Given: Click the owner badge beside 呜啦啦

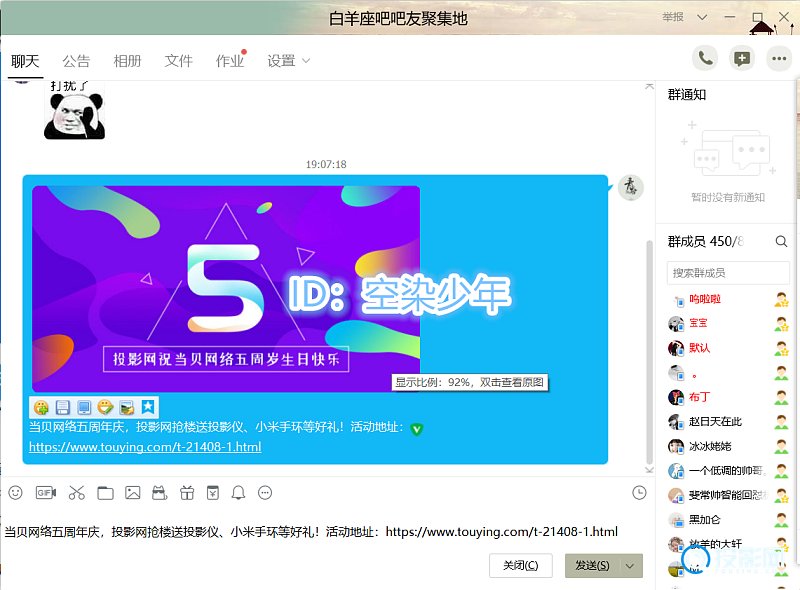Looking at the screenshot, I should coord(781,300).
